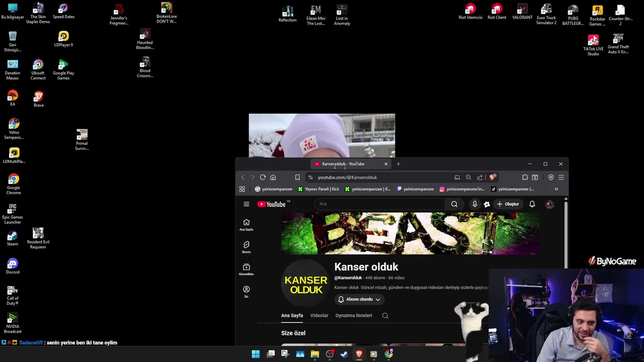Expand Abone olundu subscription dropdown

pos(359,299)
